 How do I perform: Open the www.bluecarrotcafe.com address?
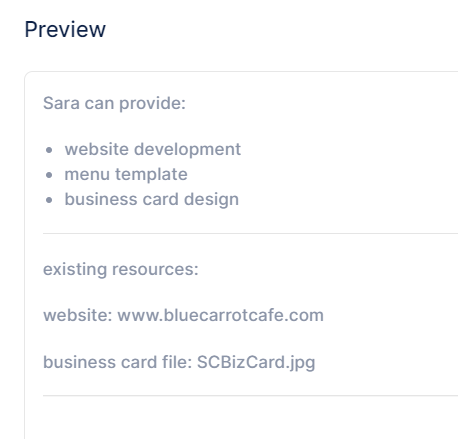(x=220, y=315)
